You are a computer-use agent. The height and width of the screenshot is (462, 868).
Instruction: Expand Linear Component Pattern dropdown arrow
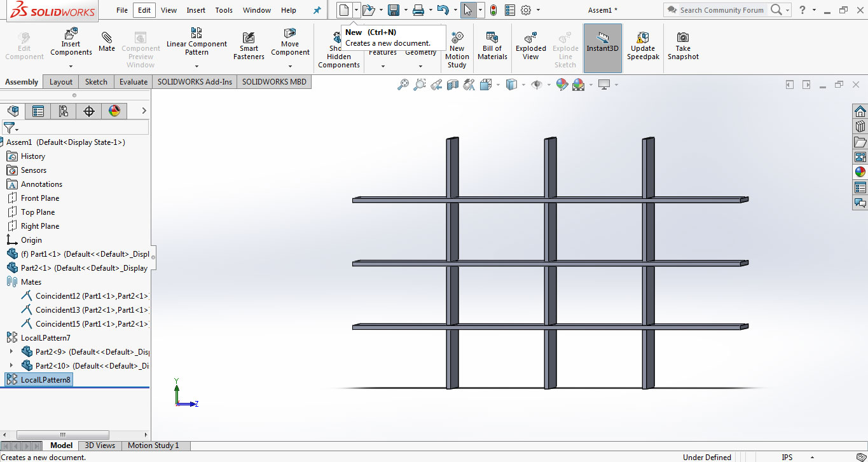click(x=196, y=67)
